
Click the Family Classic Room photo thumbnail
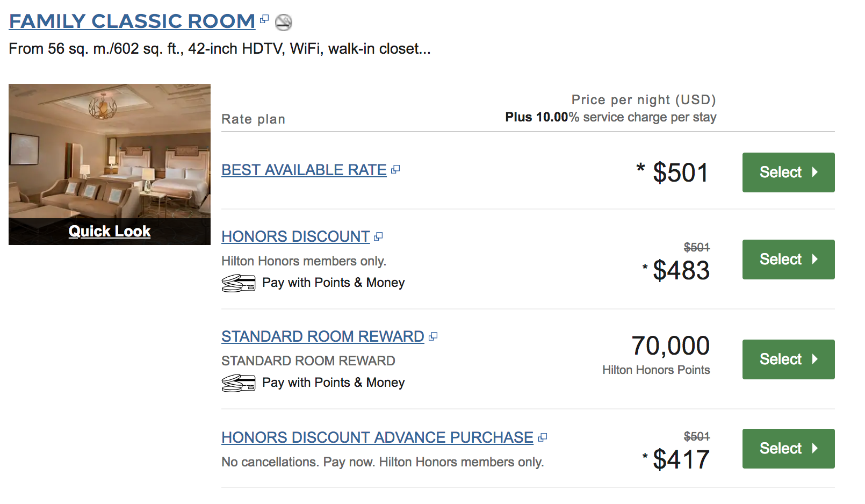[109, 150]
